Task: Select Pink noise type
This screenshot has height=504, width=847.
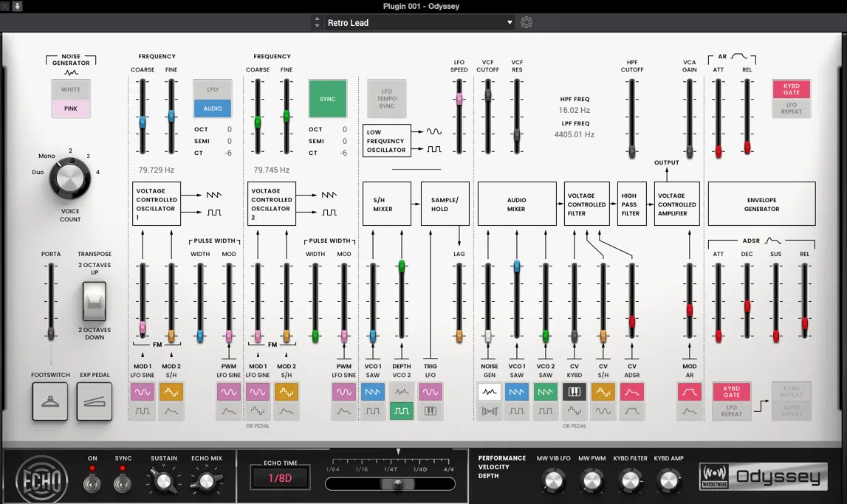Action: (71, 109)
